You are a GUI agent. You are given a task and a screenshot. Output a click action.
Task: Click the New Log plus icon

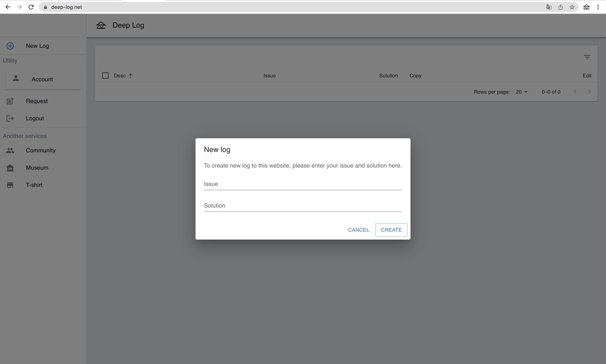click(10, 46)
